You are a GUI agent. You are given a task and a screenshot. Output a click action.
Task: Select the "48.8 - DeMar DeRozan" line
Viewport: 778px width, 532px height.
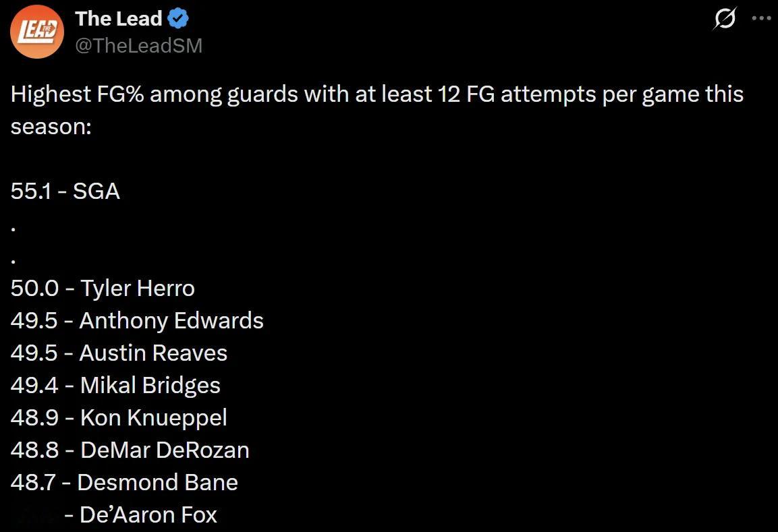click(130, 450)
